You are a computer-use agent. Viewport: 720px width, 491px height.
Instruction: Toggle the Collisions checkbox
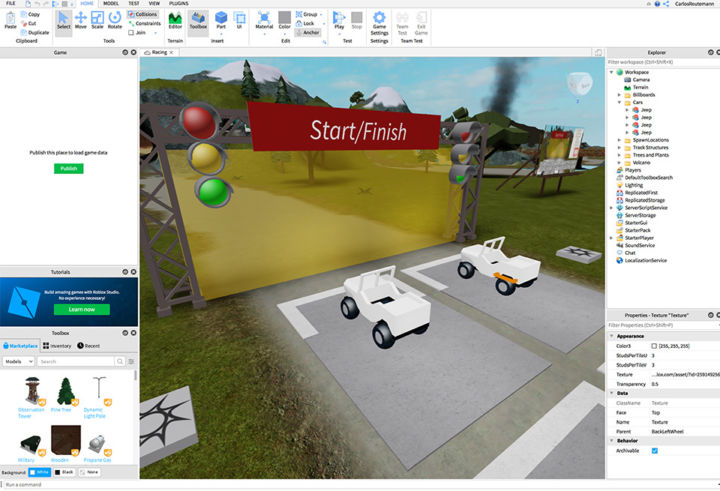[130, 14]
